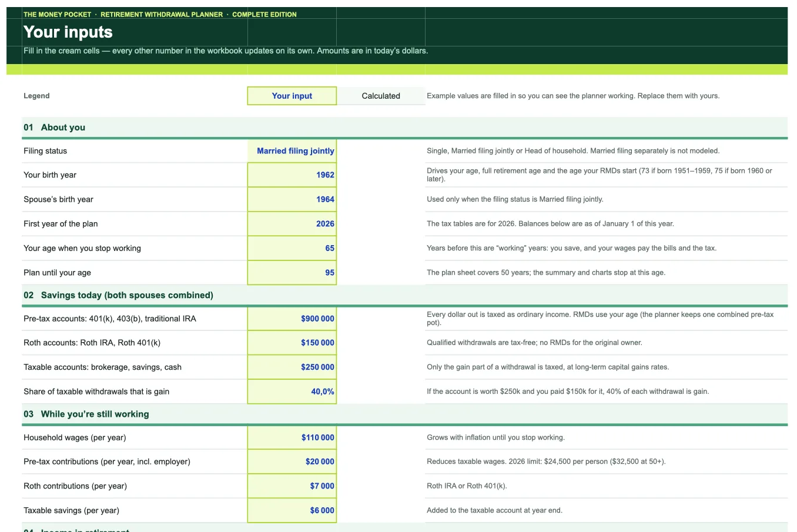797x532 pixels.
Task: Click the 'Your input' legend cell
Action: [292, 96]
